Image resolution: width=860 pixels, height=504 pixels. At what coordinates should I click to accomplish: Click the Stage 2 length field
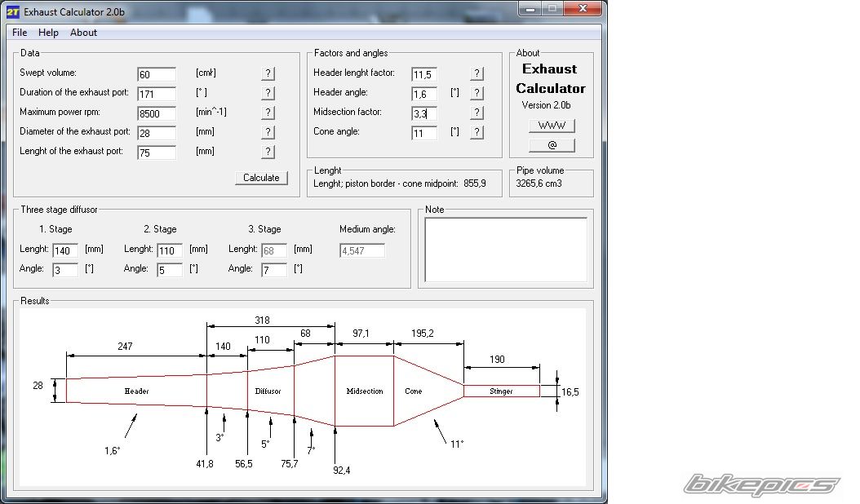click(x=170, y=250)
